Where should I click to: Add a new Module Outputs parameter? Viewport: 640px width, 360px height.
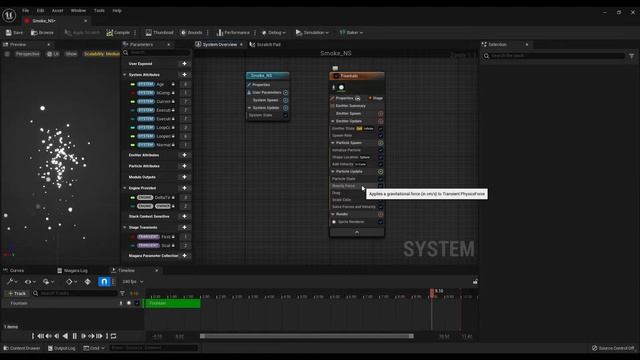[184, 177]
